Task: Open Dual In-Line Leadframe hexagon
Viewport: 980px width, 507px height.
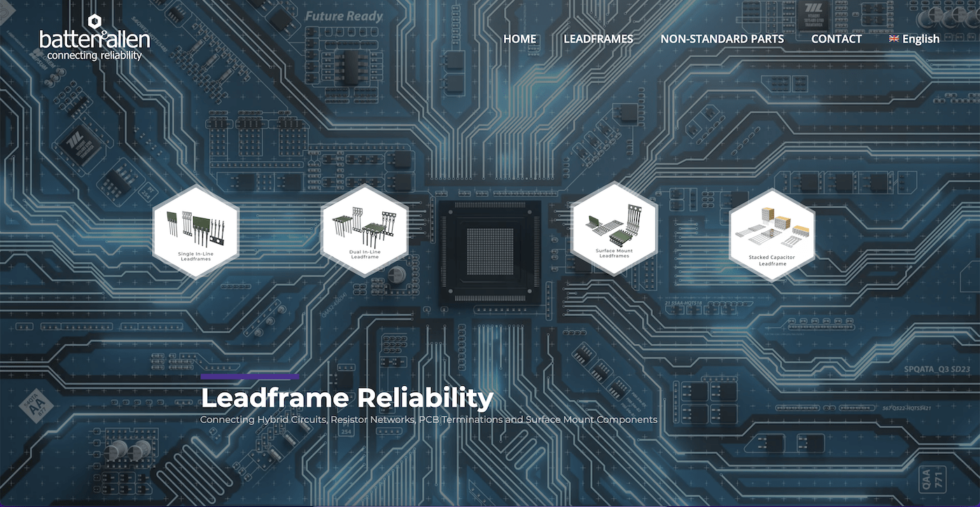Action: pos(364,231)
